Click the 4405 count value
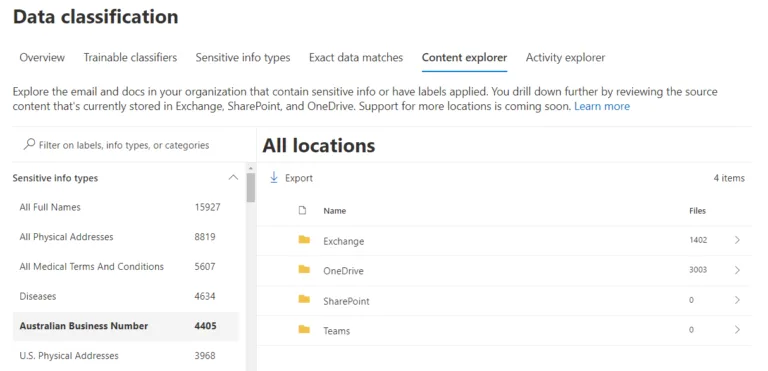The height and width of the screenshot is (371, 768). 205,326
